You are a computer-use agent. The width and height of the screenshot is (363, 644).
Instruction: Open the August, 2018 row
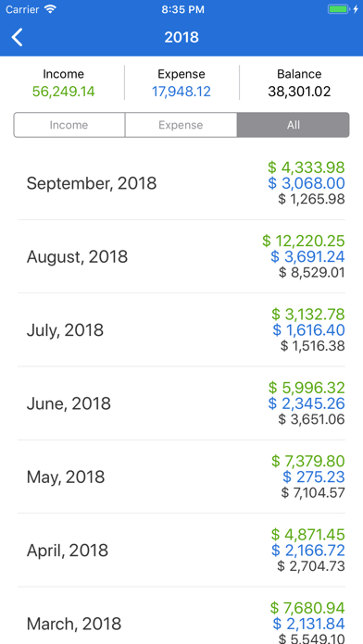tap(181, 256)
